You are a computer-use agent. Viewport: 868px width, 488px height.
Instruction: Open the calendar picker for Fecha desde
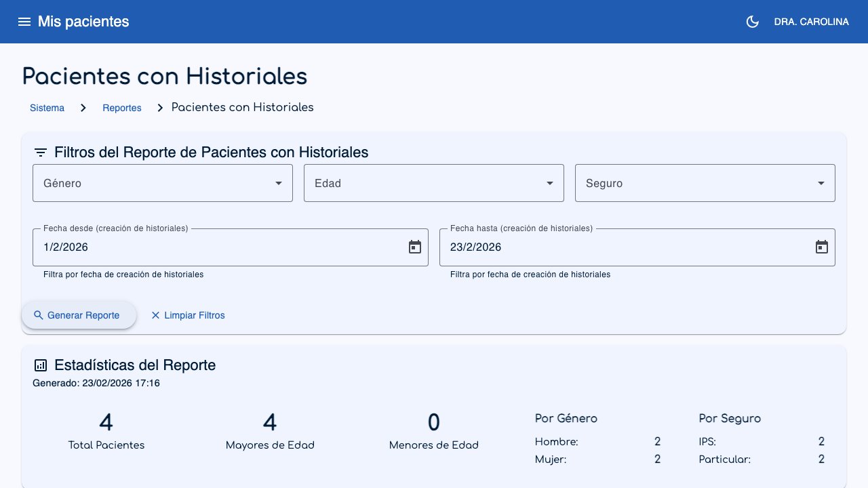click(414, 247)
